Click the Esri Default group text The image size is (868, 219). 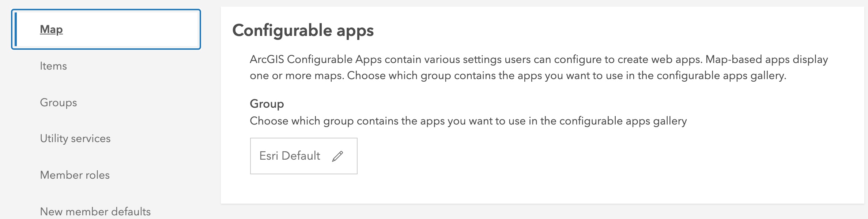click(290, 156)
